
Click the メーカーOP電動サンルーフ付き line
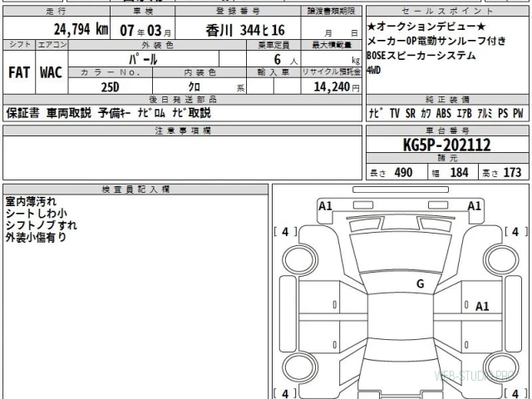436,41
